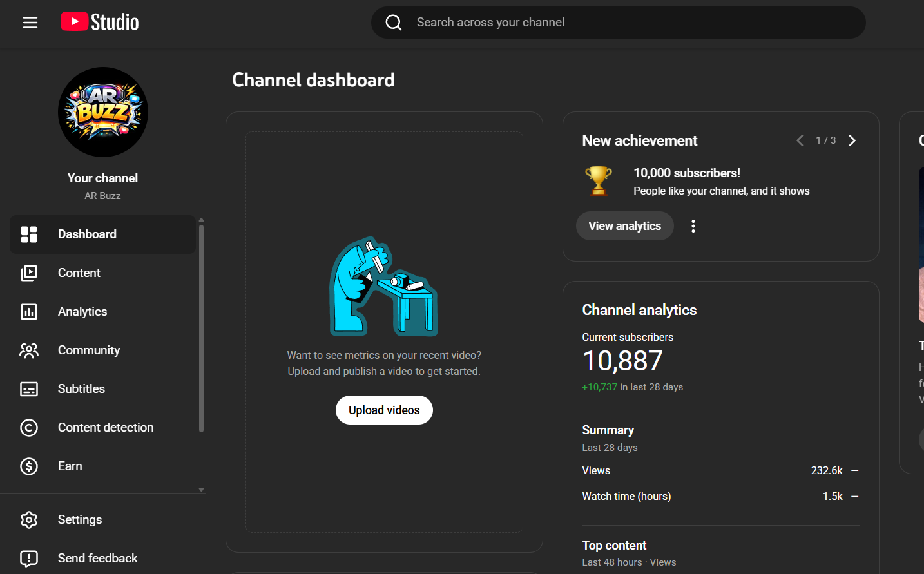Open Community via its people icon
The image size is (924, 574).
pyautogui.click(x=29, y=350)
